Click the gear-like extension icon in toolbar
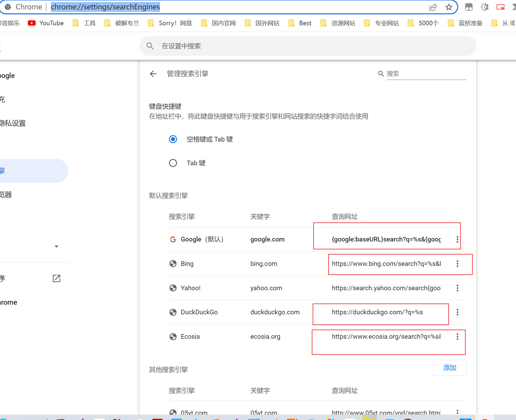 click(x=485, y=7)
